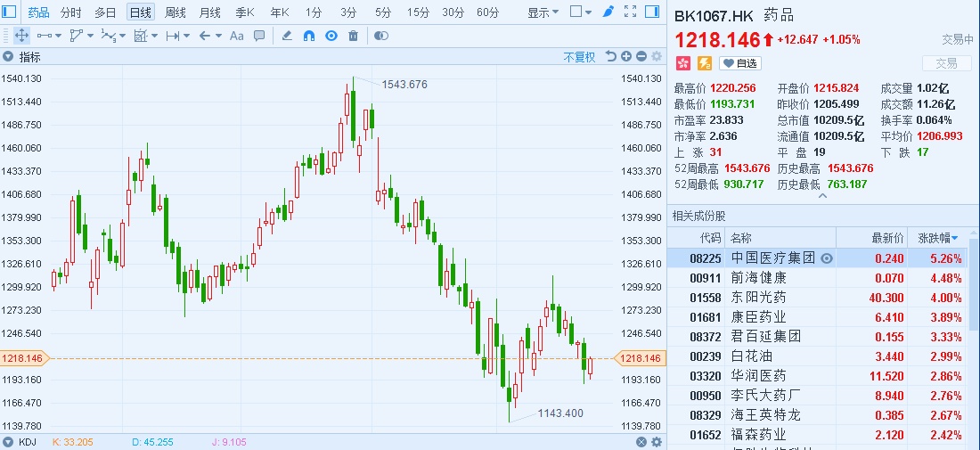
Task: Enable the magnet snap tool
Action: click(309, 36)
